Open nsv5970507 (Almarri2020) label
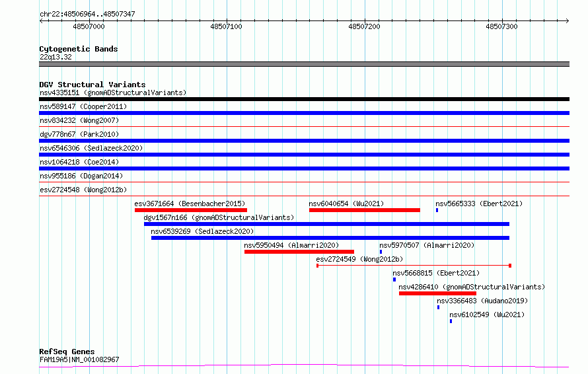The image size is (588, 374). [x=427, y=245]
